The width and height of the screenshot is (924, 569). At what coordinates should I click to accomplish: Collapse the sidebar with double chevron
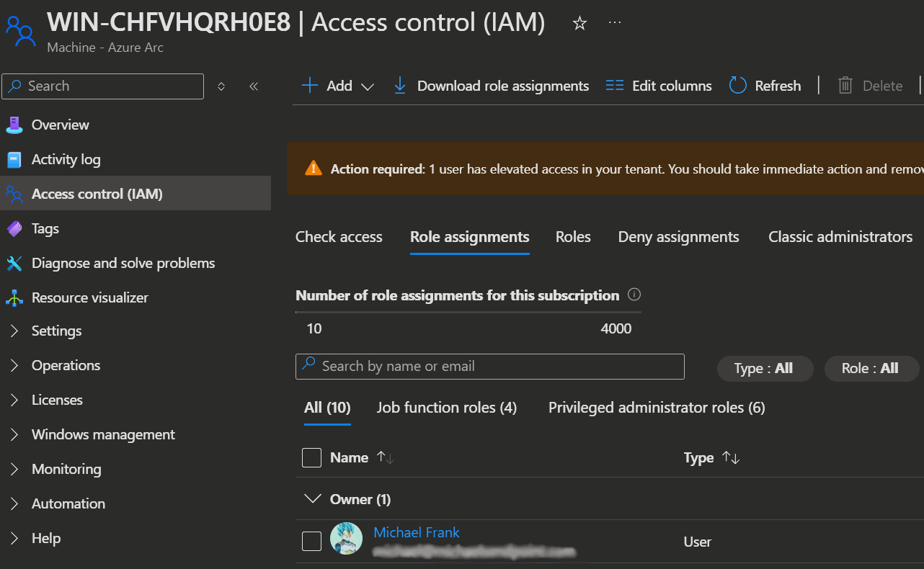254,86
